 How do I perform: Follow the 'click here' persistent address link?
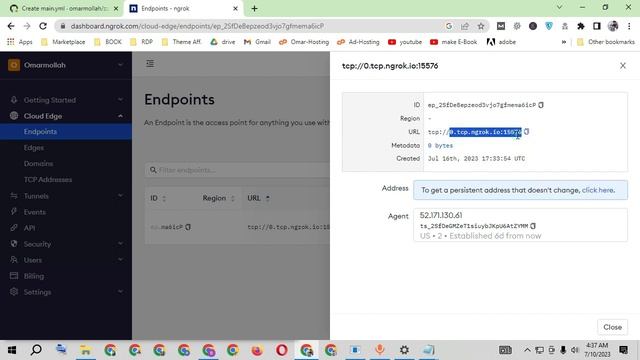598,190
